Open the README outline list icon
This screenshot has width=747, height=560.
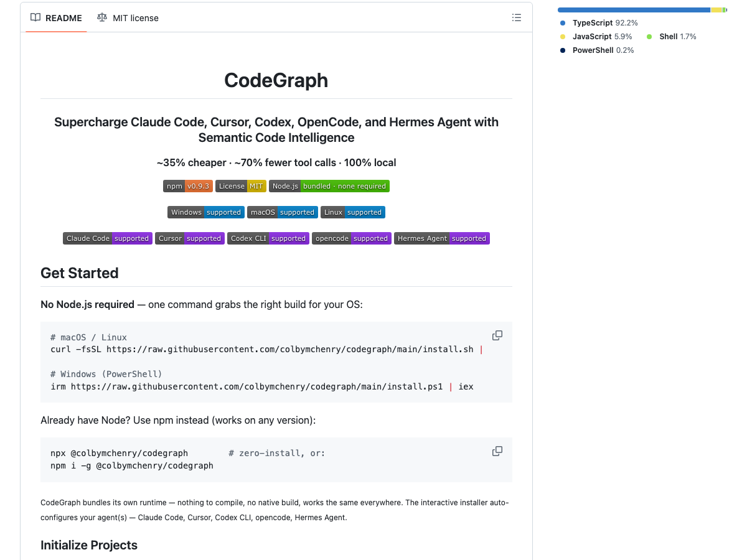517,17
